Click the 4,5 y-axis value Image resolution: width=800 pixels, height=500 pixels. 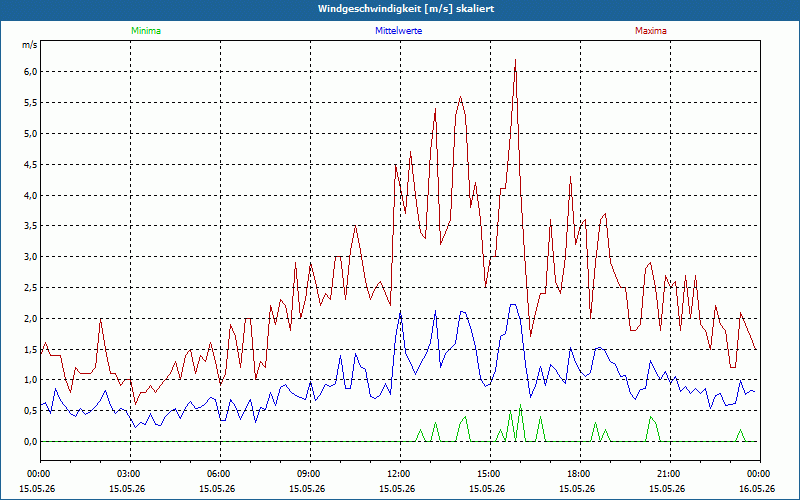click(31, 164)
